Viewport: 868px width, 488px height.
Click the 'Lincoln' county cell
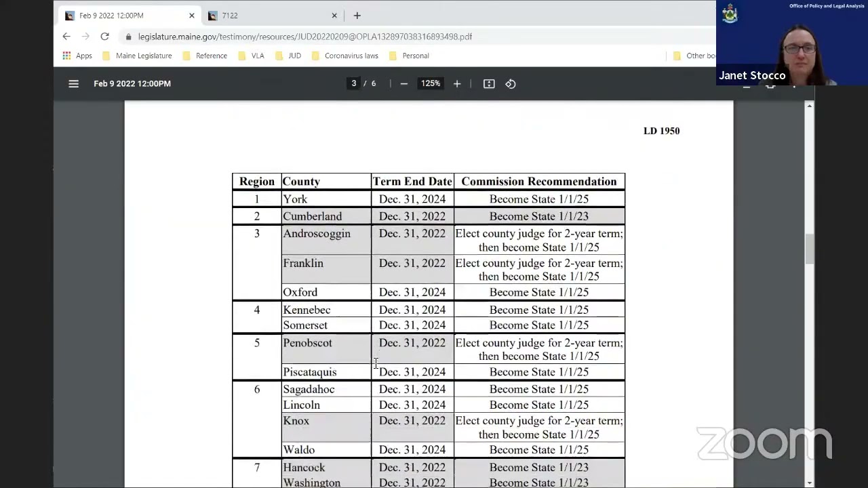(326, 405)
